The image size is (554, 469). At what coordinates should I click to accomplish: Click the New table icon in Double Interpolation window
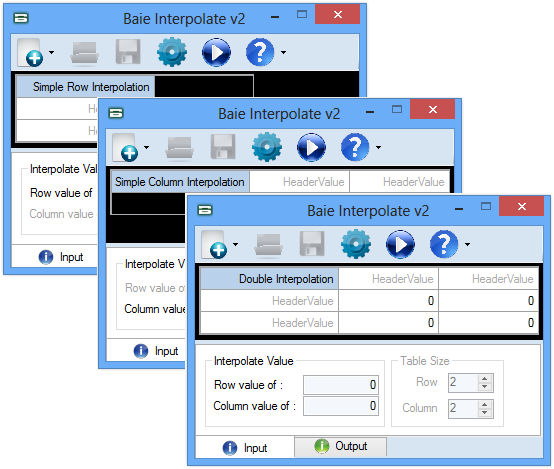tap(214, 244)
